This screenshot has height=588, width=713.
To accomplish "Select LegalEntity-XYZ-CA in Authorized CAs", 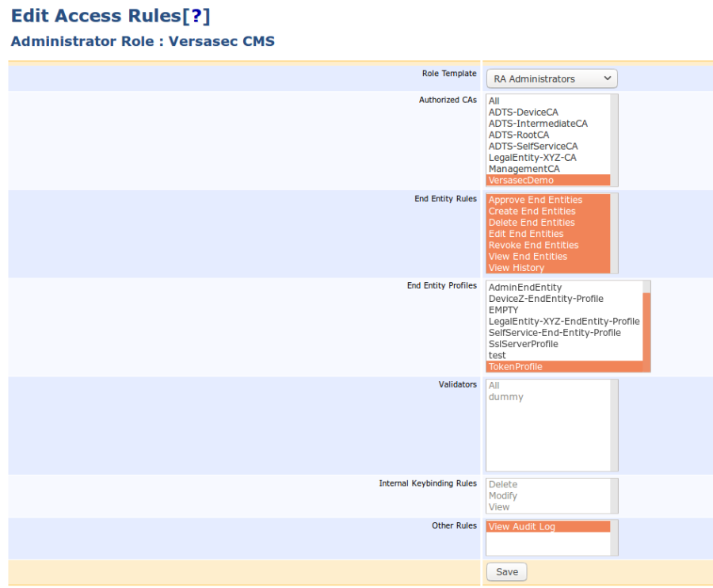I will (531, 157).
